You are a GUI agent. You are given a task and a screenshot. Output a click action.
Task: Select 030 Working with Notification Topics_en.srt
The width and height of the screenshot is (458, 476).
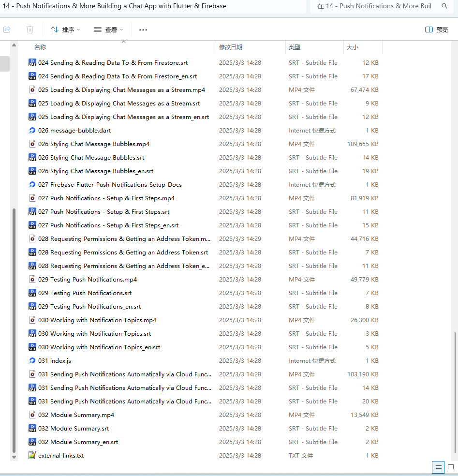point(99,347)
